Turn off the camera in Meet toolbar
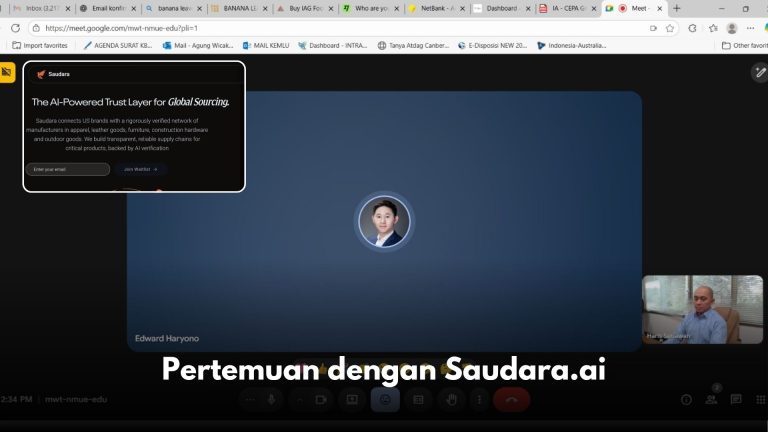Screen dimensions: 768x432 point(321,400)
